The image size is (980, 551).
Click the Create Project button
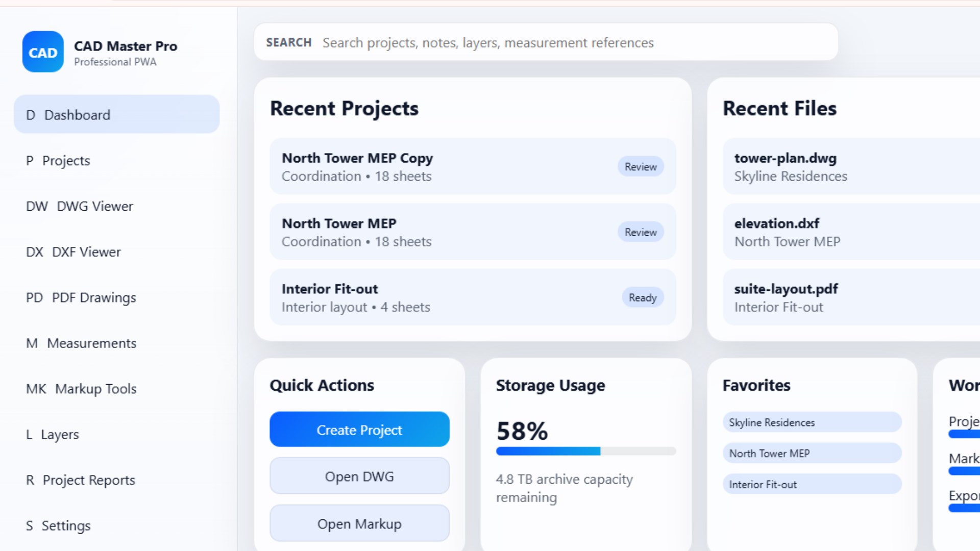pos(359,430)
